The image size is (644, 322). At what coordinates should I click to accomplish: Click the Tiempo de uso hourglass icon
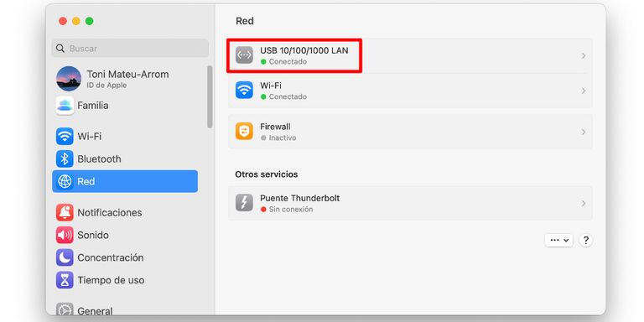click(x=65, y=280)
